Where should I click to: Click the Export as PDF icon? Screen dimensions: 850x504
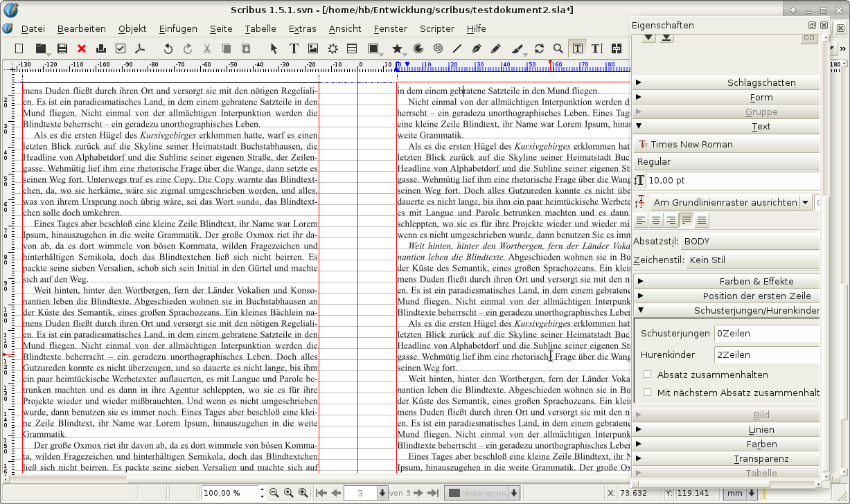139,48
